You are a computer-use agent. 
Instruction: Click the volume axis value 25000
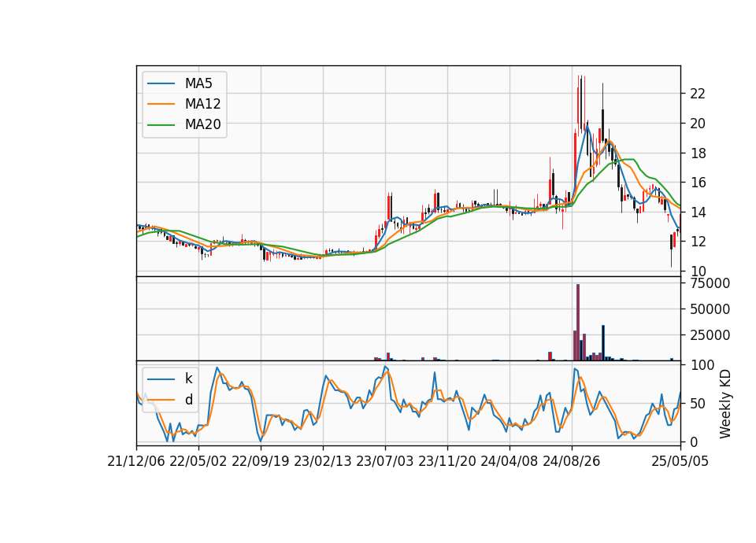pyautogui.click(x=710, y=335)
